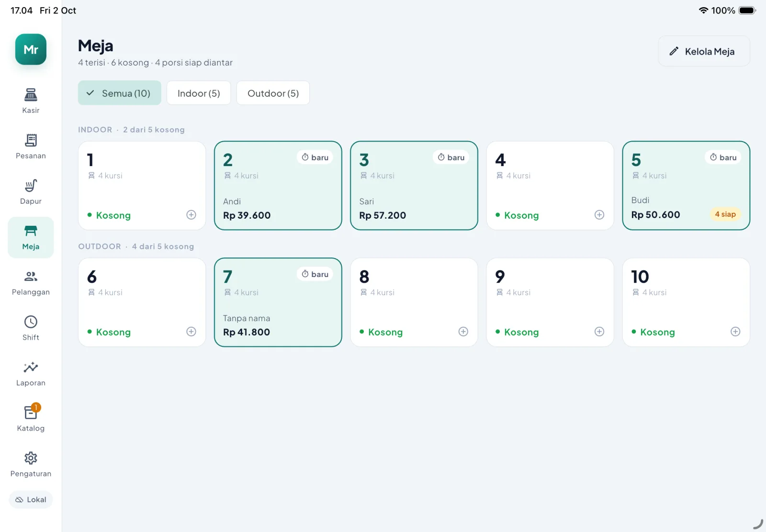766x532 pixels.
Task: Add order to table 6 plus icon
Action: click(191, 332)
